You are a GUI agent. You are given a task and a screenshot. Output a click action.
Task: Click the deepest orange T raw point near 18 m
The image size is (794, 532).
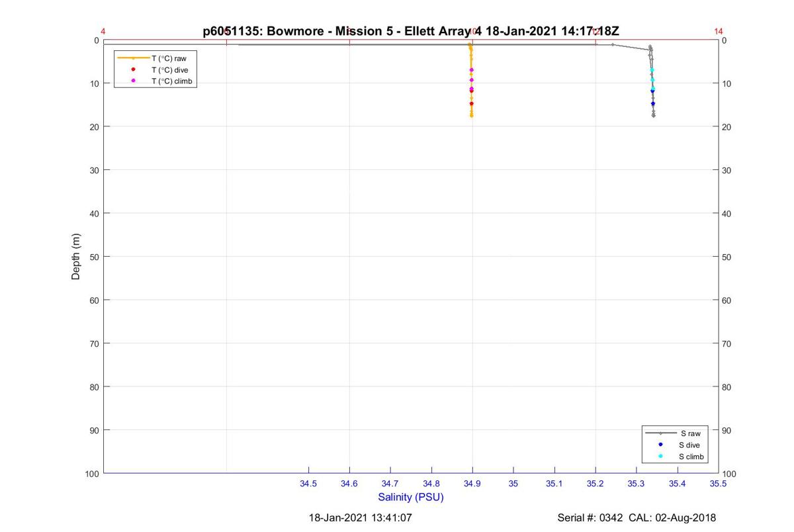[x=472, y=116]
